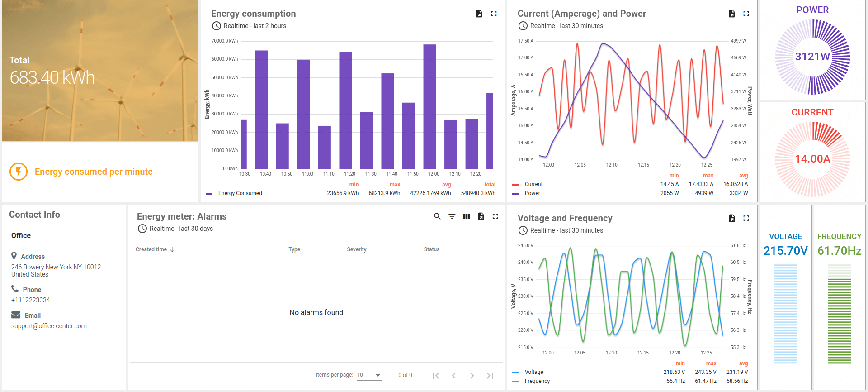Click the blue Voltage legend color marker
Screen dimensions: 868x392
pos(515,372)
